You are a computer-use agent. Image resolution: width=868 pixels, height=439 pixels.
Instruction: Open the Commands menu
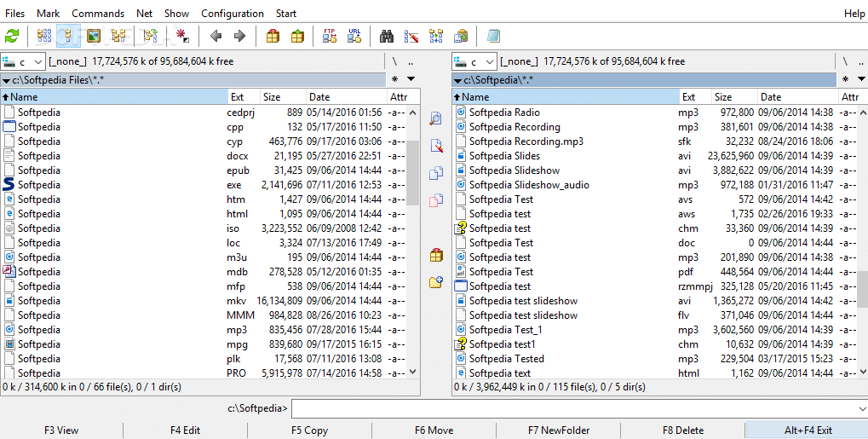click(x=98, y=14)
